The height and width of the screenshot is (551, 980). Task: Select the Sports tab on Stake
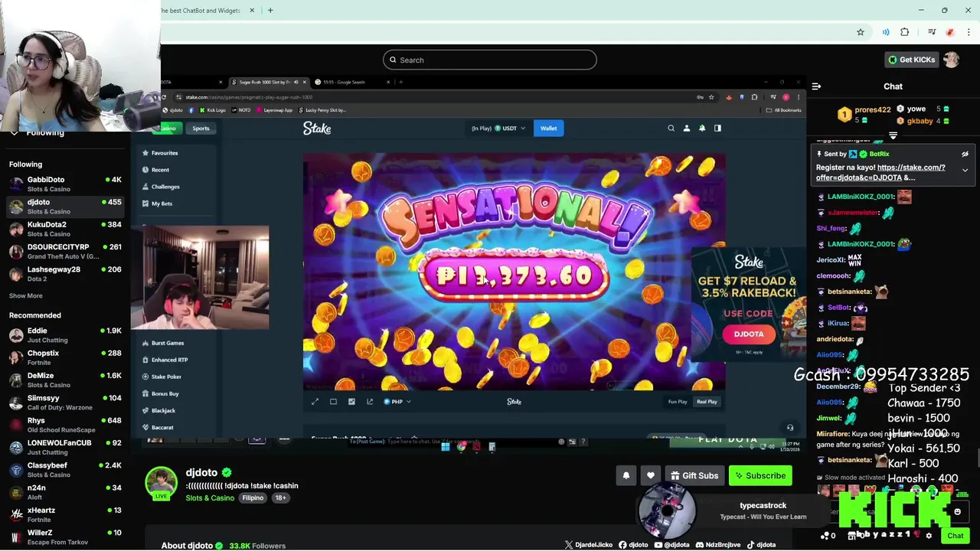[201, 129]
